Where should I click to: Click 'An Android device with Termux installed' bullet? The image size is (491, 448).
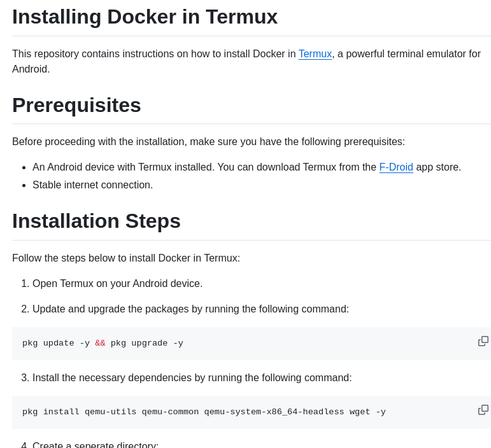(246, 167)
